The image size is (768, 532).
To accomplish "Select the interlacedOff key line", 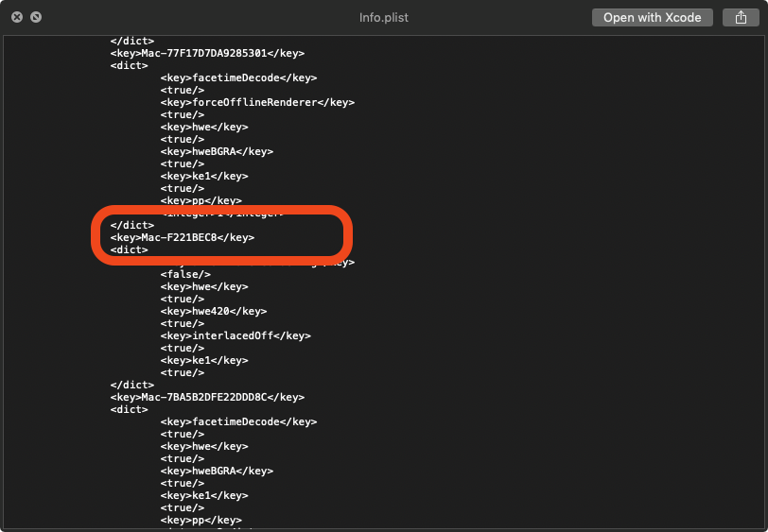I will (x=236, y=335).
